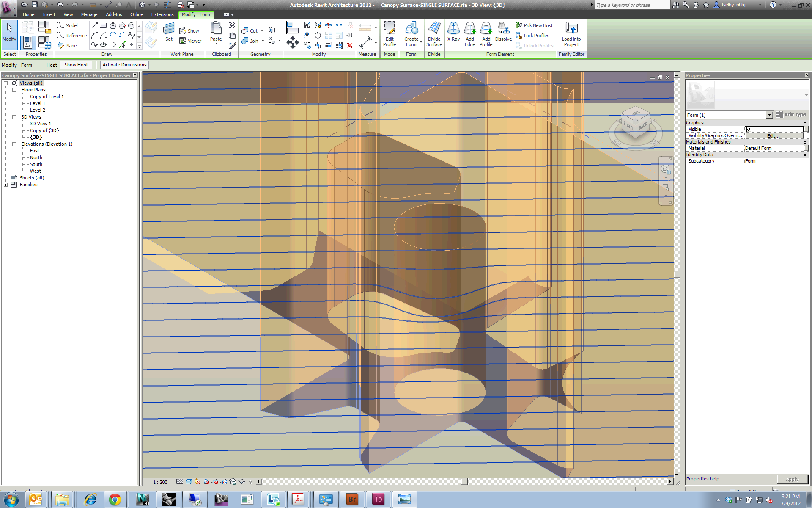The image size is (812, 508).
Task: Open the View ribbon tab
Action: [68, 14]
